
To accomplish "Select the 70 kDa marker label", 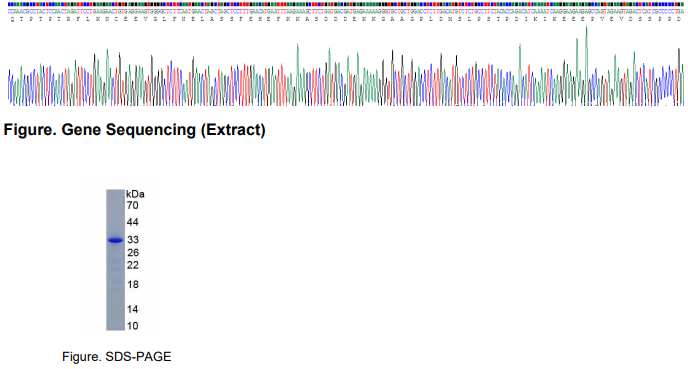I will pyautogui.click(x=133, y=205).
